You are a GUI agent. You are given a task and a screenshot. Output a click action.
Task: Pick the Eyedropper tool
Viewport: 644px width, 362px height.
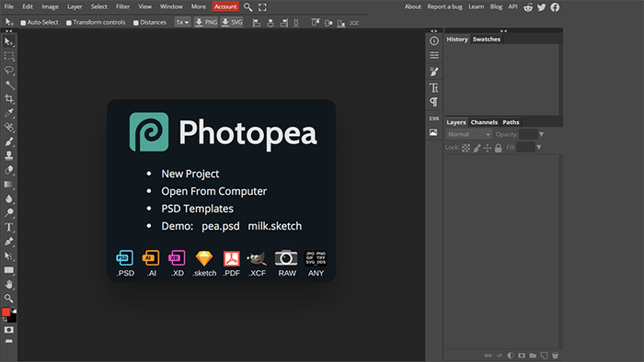[9, 113]
